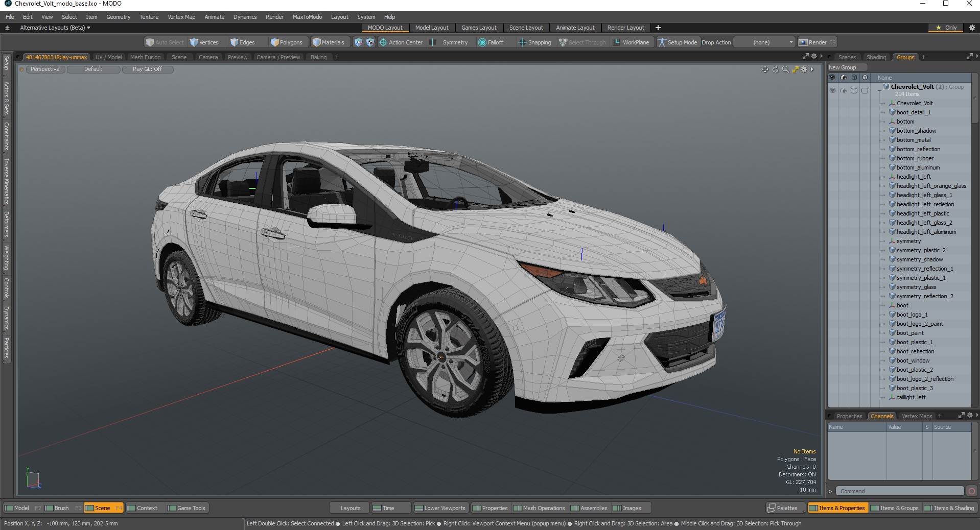Open the Default shading style dropdown
The height and width of the screenshot is (530, 980).
click(x=94, y=69)
